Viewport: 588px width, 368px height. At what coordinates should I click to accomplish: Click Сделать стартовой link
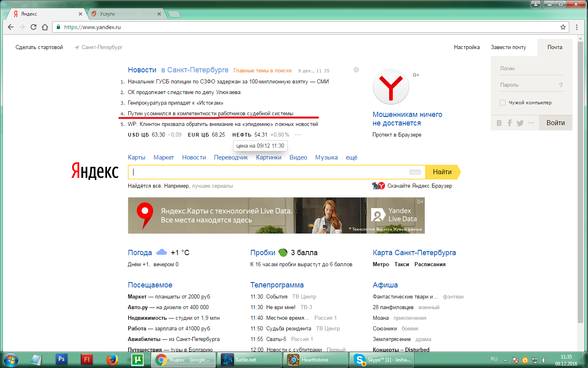click(x=39, y=47)
